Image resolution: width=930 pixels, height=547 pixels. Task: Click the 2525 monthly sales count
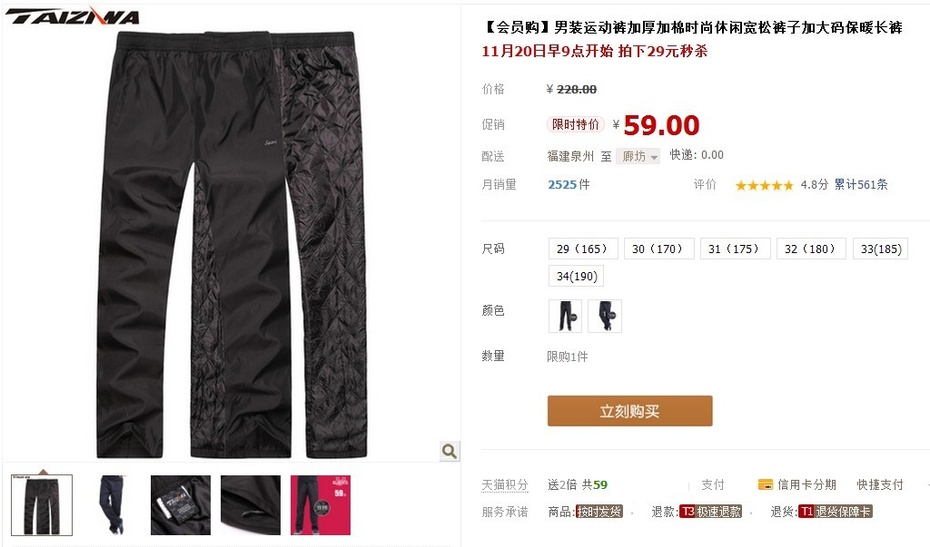(562, 185)
